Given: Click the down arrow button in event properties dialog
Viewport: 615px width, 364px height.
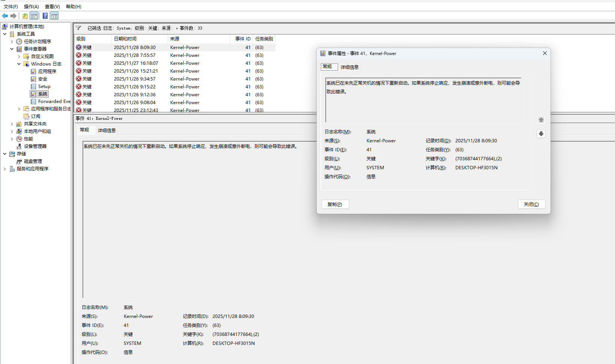Looking at the screenshot, I should click(541, 134).
